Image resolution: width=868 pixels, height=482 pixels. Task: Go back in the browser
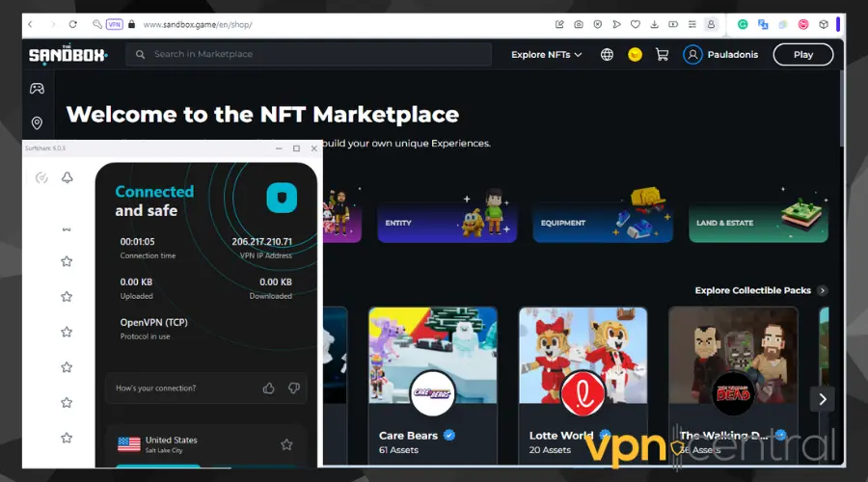point(31,24)
